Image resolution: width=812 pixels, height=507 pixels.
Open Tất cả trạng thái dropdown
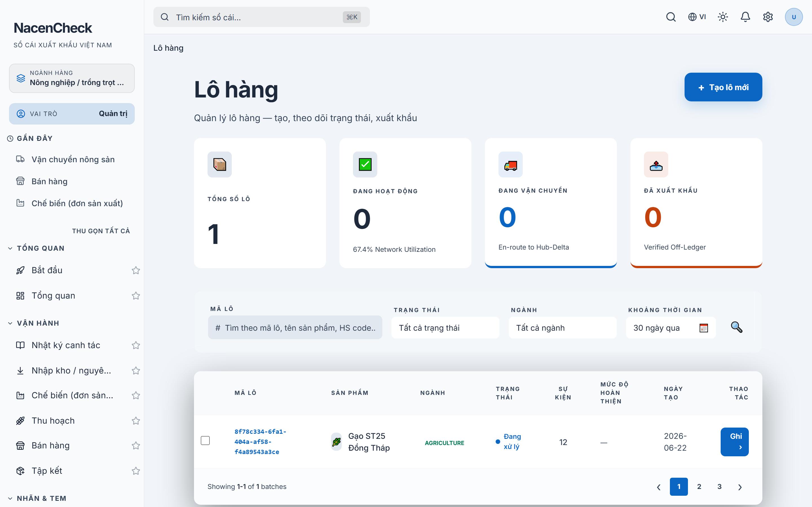point(445,328)
